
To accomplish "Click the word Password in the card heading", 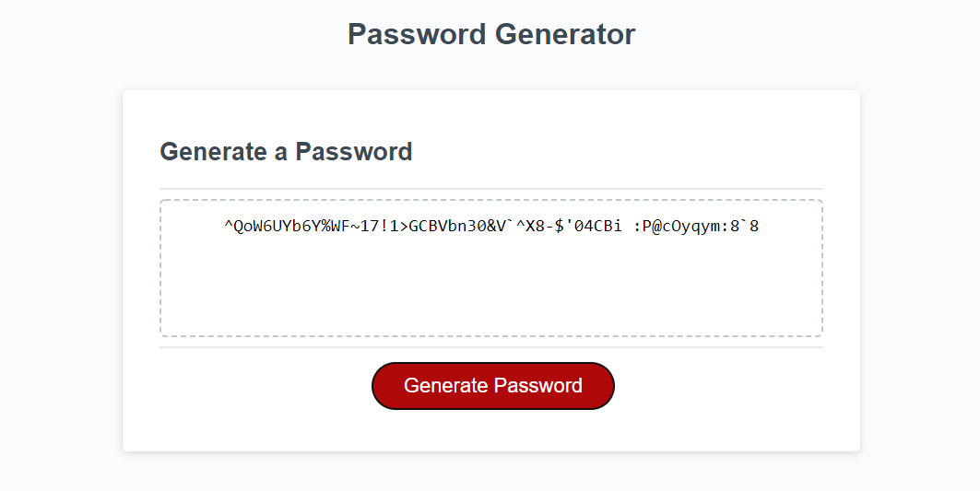I will tap(354, 152).
